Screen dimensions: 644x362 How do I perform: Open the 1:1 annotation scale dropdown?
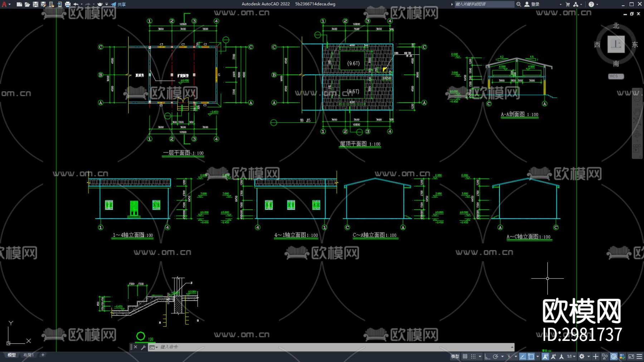571,356
